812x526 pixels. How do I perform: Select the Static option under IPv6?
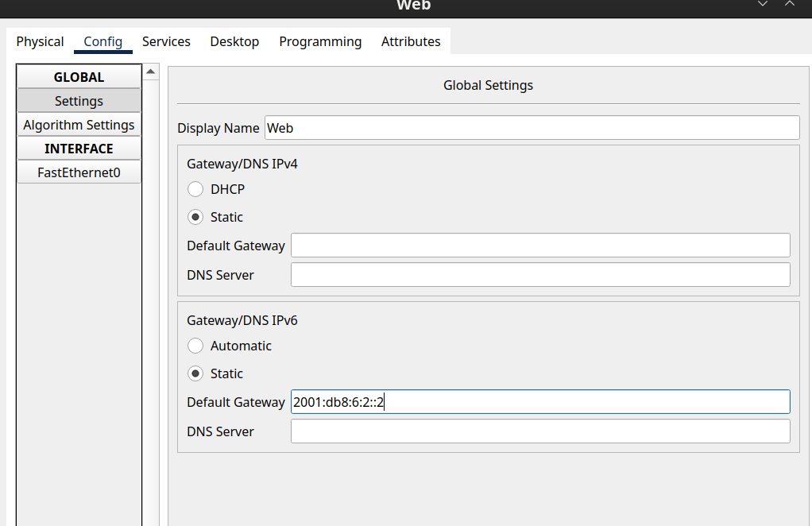[195, 373]
